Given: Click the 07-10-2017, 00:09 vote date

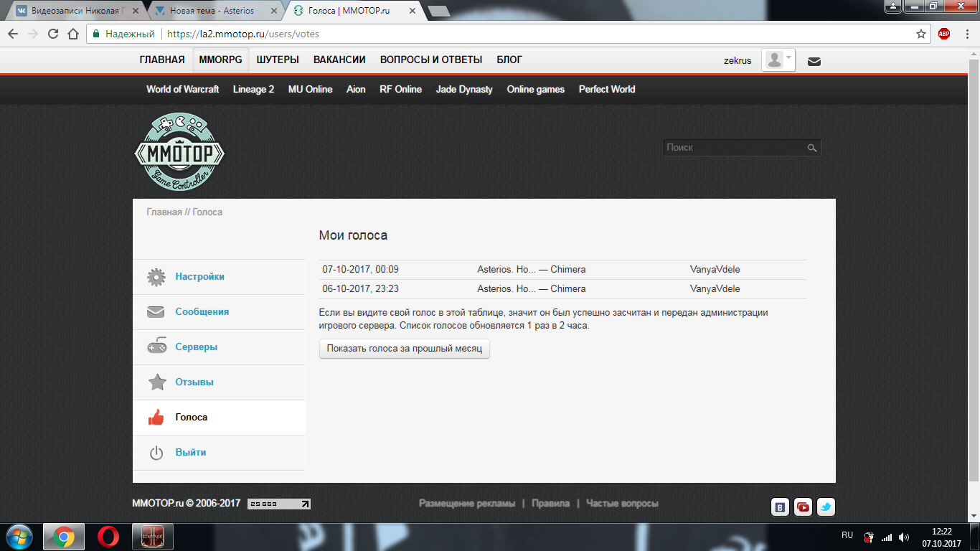Looking at the screenshot, I should point(361,270).
